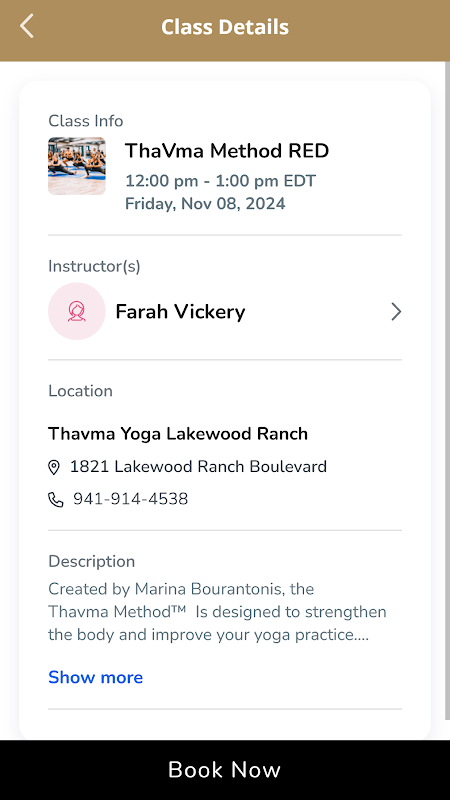Call phone number 941-914-4538
The height and width of the screenshot is (800, 450).
(131, 499)
